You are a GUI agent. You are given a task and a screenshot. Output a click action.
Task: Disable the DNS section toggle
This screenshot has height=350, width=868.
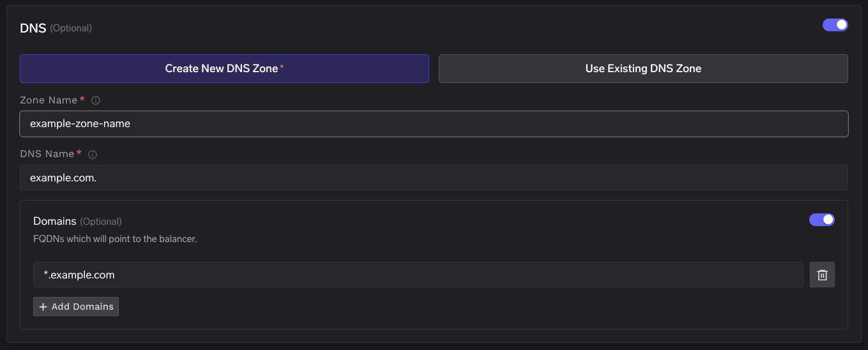pos(835,25)
